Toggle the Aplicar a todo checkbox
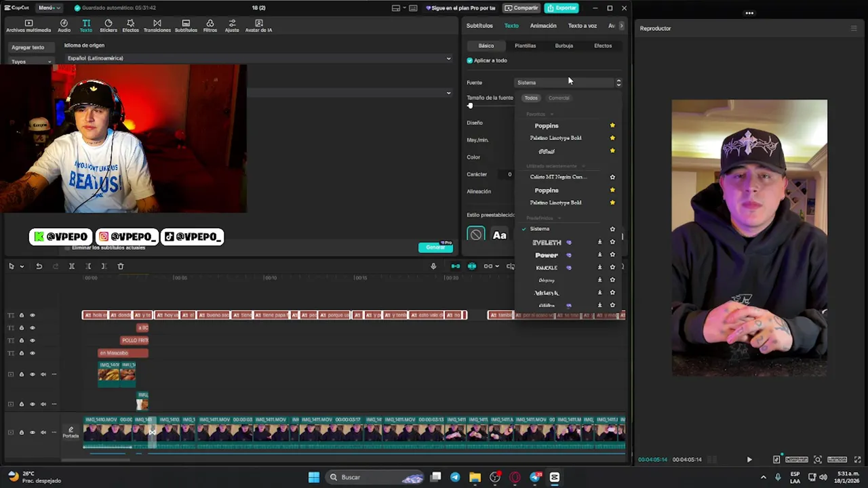 470,60
